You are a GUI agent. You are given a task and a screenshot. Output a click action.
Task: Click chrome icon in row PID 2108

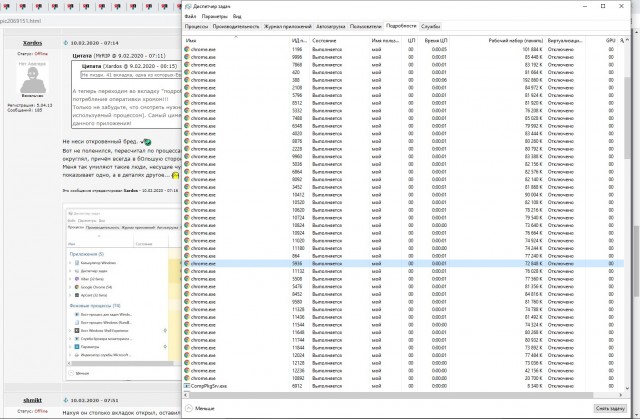pyautogui.click(x=187, y=87)
